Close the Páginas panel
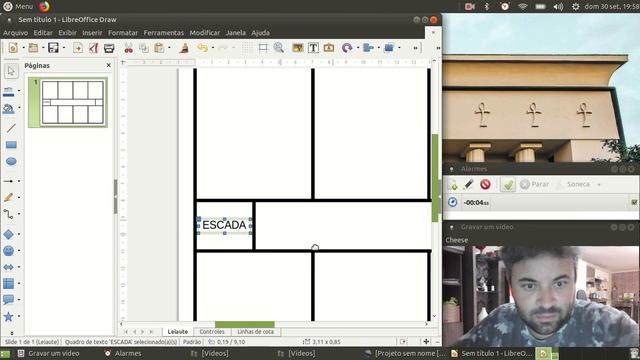The width and height of the screenshot is (640, 360). 109,65
